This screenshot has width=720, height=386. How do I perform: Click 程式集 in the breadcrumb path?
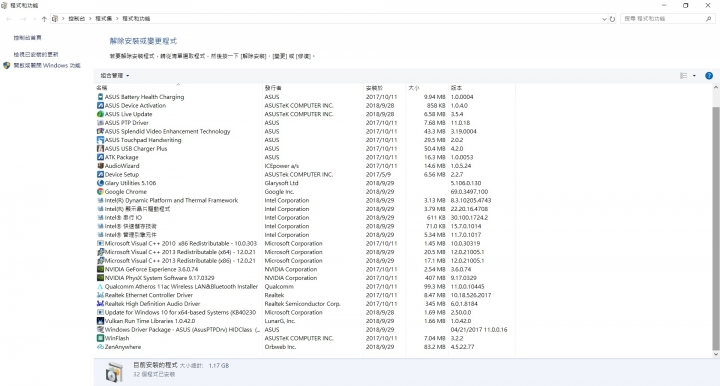click(x=104, y=19)
